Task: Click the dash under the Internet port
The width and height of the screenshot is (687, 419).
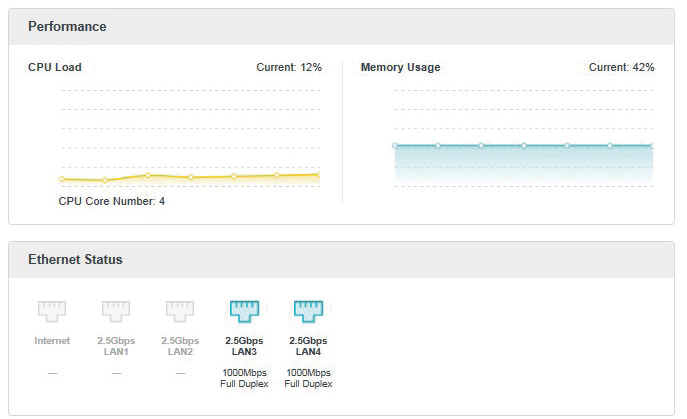Action: pyautogui.click(x=52, y=373)
